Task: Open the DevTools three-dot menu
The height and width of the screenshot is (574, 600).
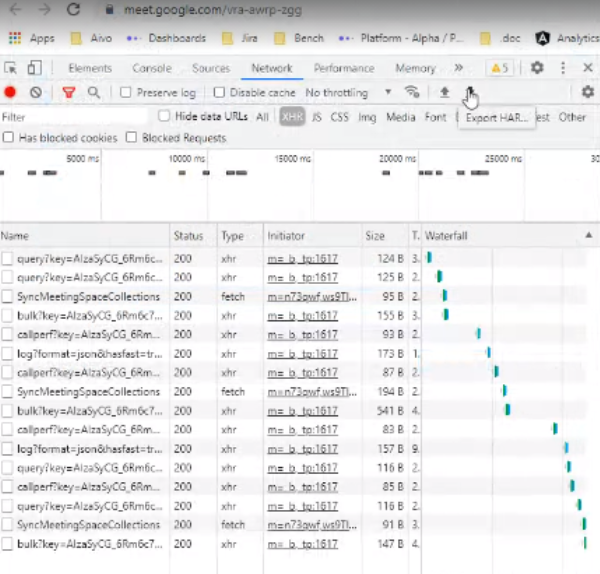Action: 563,68
